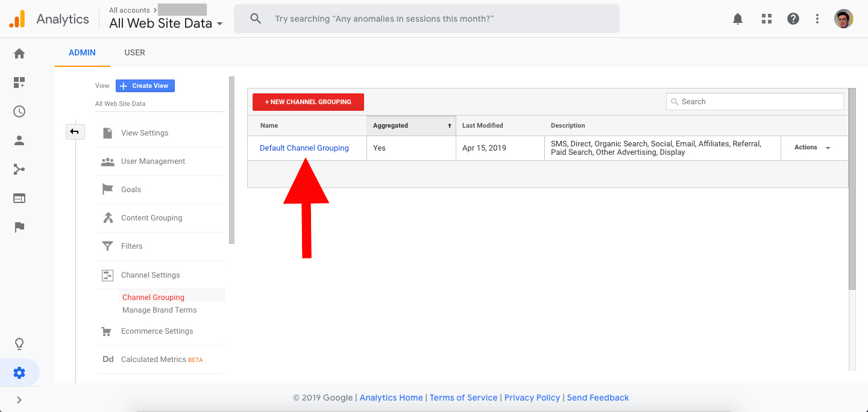Click the User Management icon

tap(107, 161)
